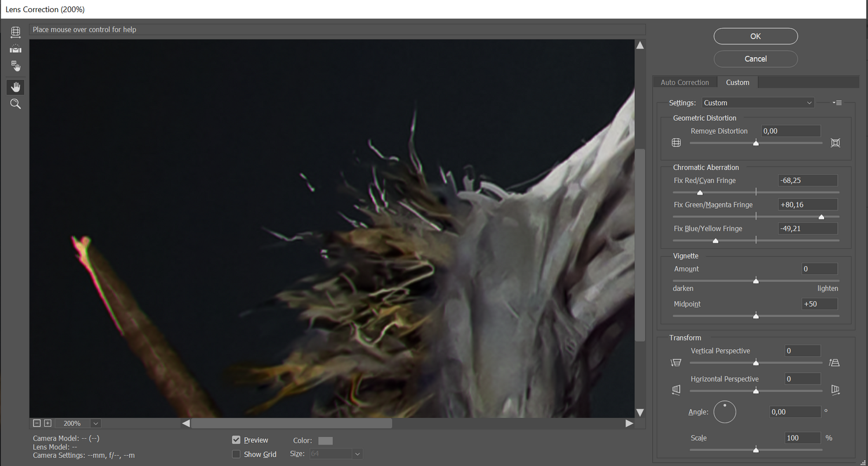The height and width of the screenshot is (466, 868).
Task: Click the zoom out minus button
Action: tap(38, 423)
